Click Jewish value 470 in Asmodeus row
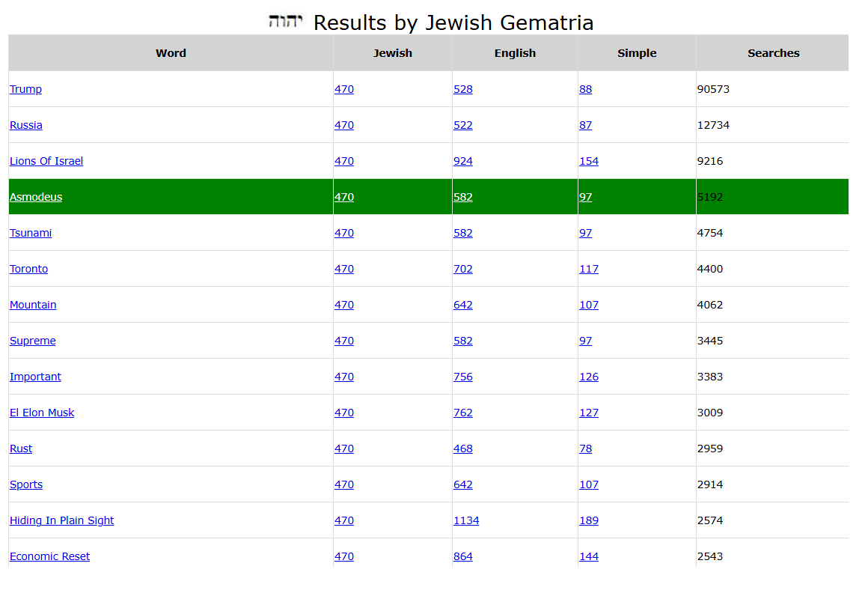The image size is (868, 614). pos(344,197)
